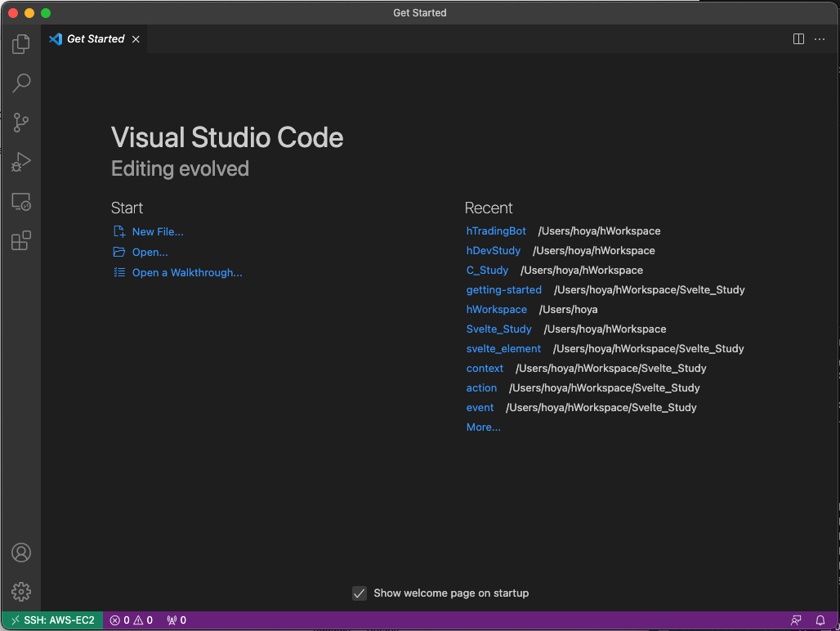840x631 pixels.
Task: Click the Visual Studio Code heading
Action: pos(227,137)
